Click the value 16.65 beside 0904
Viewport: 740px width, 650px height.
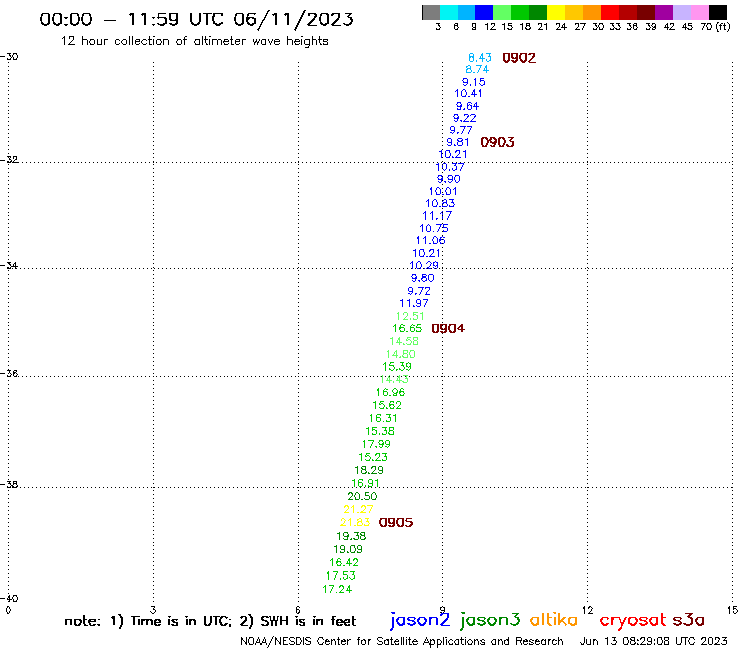407,328
